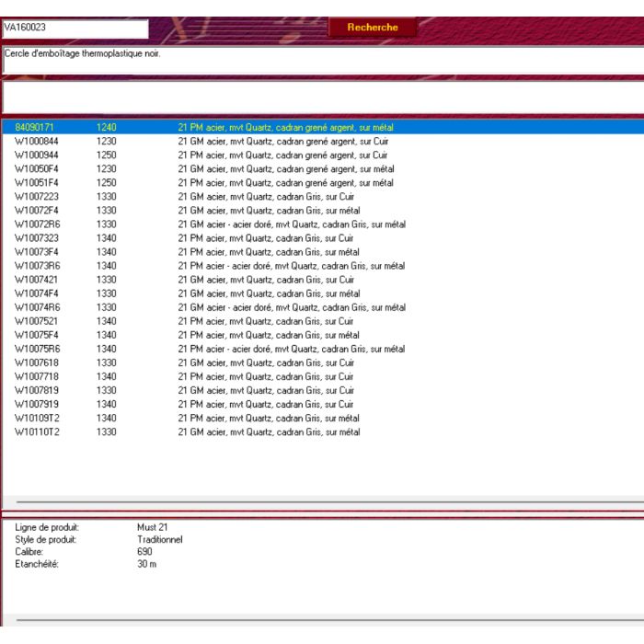
Task: Click code 1250 in row W1000944
Action: coord(107,155)
